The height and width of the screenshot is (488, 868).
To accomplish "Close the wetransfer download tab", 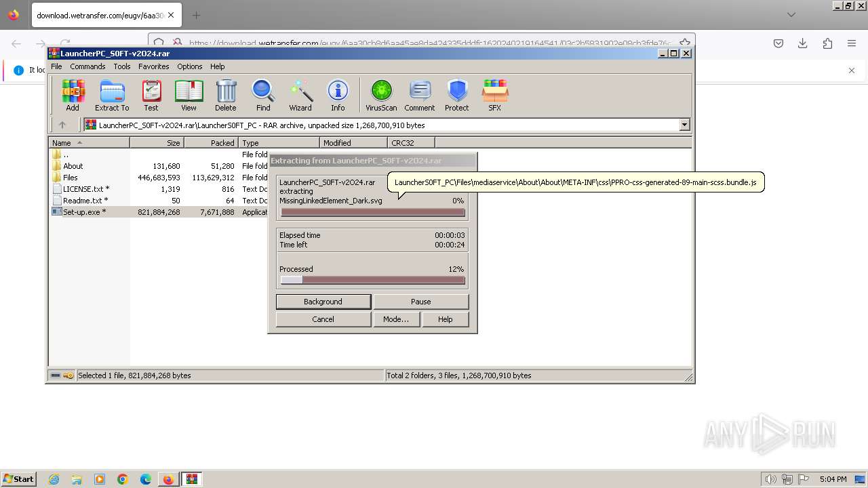I will pos(170,15).
